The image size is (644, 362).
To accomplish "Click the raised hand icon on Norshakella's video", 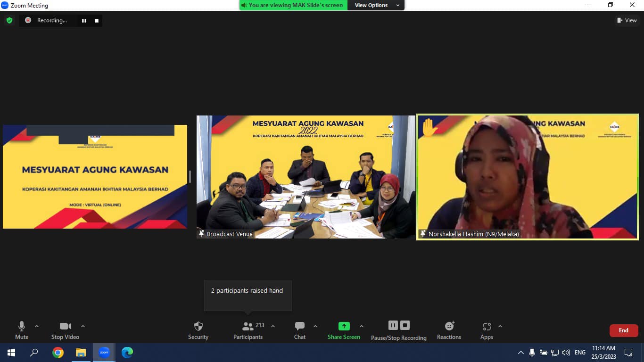I will pyautogui.click(x=429, y=127).
